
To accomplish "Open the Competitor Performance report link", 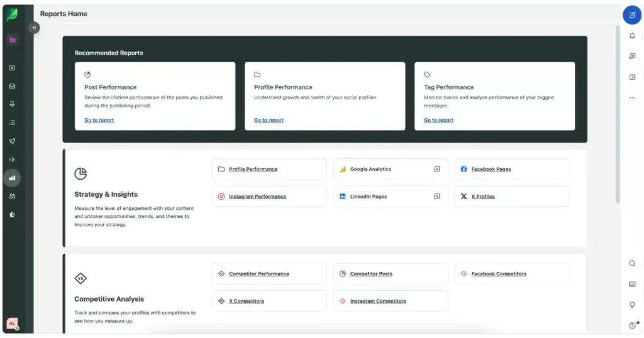I will (x=258, y=273).
